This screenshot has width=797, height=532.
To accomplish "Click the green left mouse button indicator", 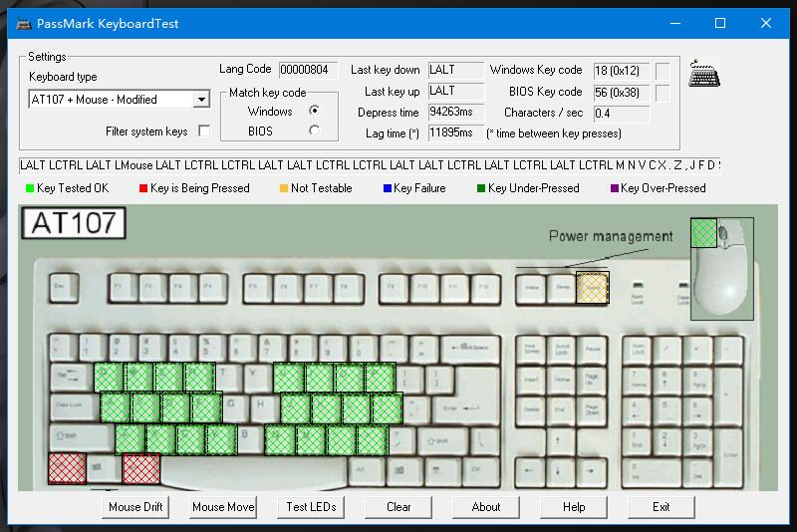I will tap(704, 233).
